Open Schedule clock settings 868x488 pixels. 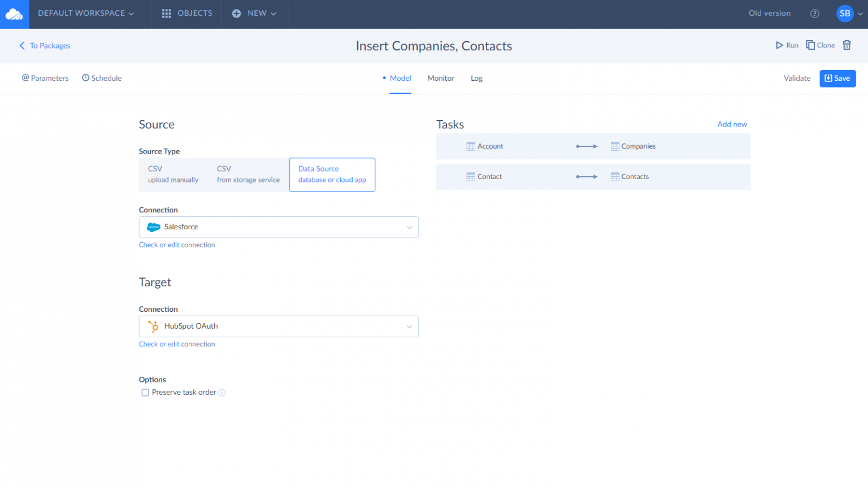tap(102, 78)
